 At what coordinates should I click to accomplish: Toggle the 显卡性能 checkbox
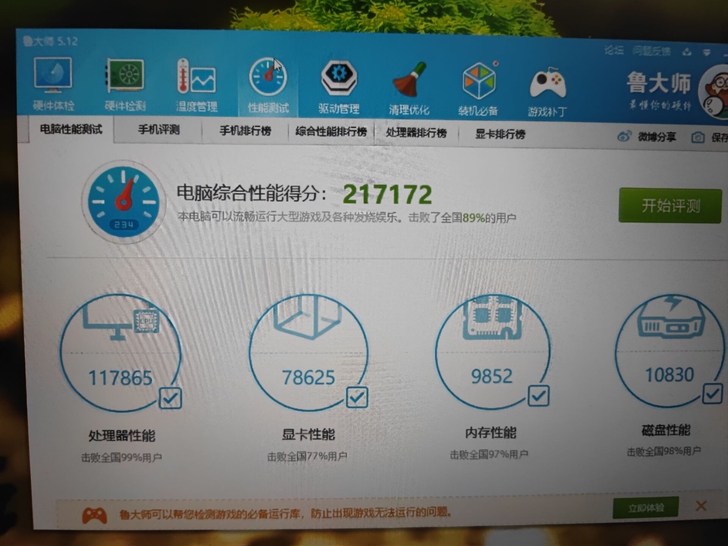(x=357, y=397)
